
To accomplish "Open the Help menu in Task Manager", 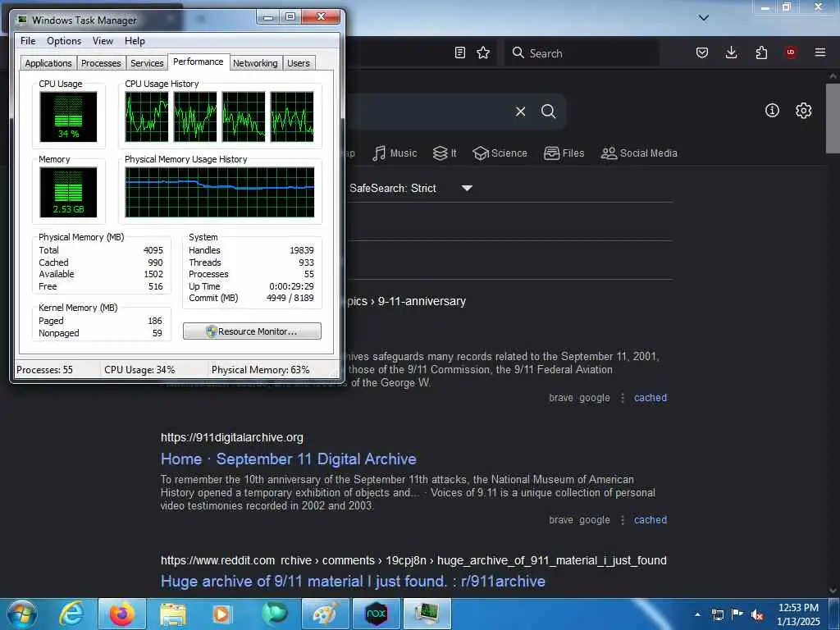I will click(135, 41).
